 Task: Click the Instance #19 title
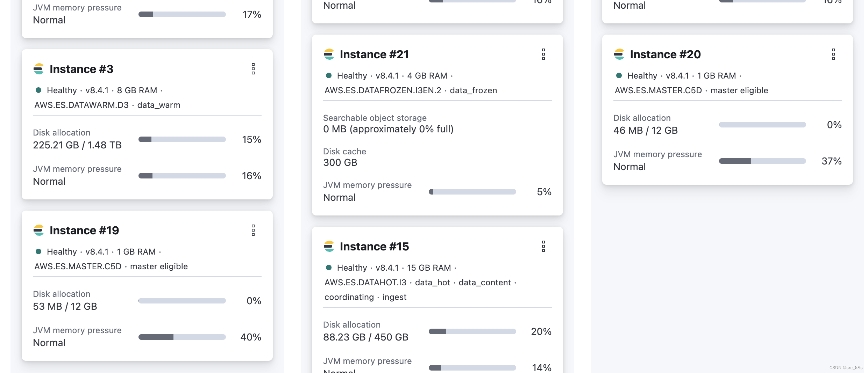click(84, 231)
